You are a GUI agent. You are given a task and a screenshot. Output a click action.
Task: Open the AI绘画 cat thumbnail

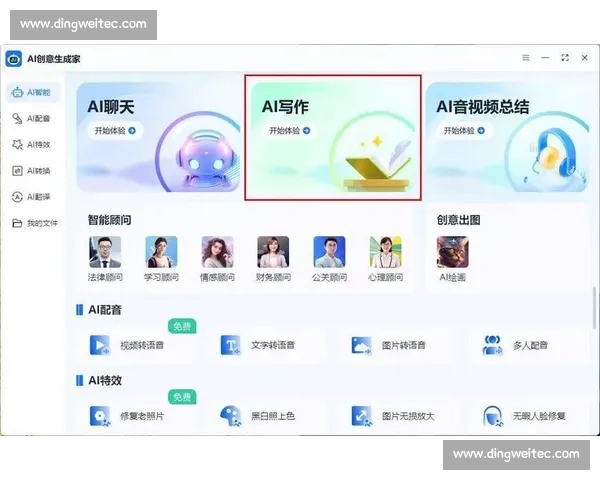[453, 252]
